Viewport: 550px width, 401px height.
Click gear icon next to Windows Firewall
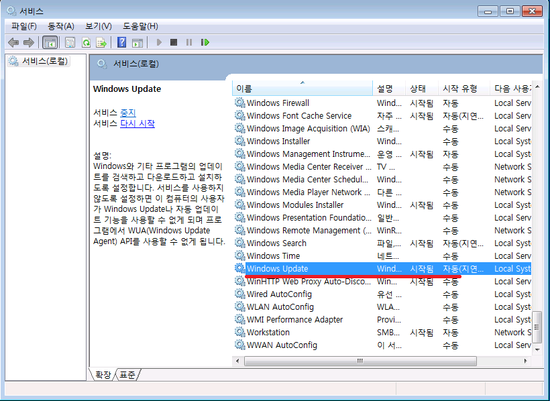coord(240,102)
